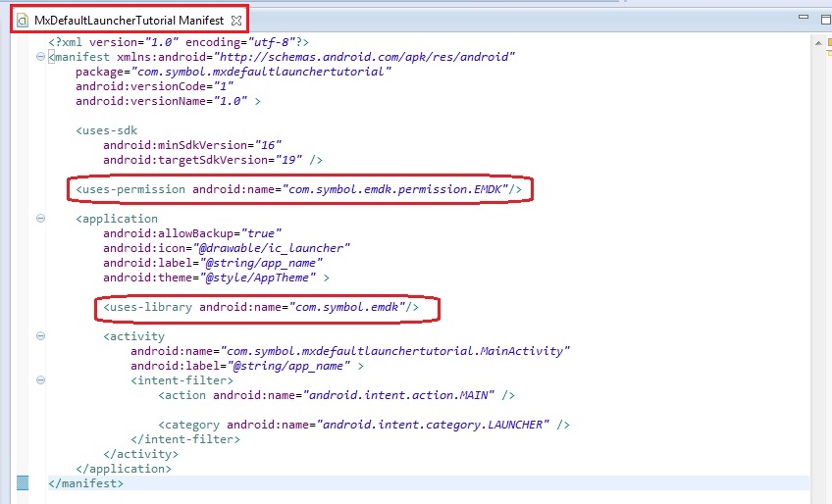Screen dimensions: 832x504
Task: Collapse the intent-filter element block
Action: click(40, 380)
